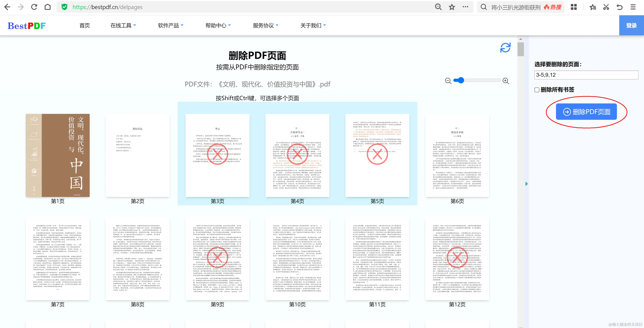Click the 登录 login button
Screen dimensions: 644x328
point(631,26)
